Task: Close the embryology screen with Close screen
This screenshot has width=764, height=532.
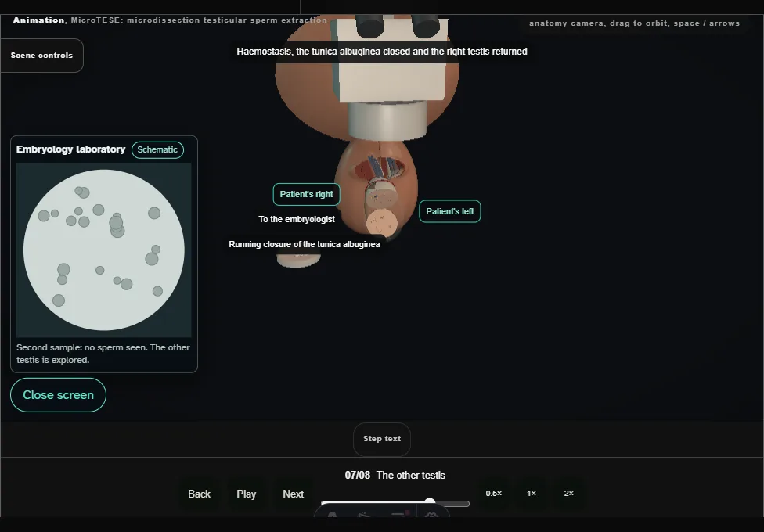Action: (59, 395)
